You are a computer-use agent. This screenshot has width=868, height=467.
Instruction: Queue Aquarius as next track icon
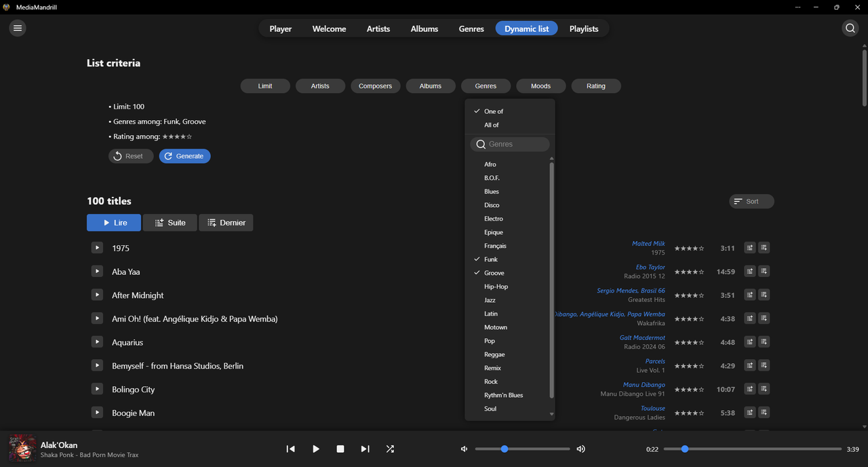click(x=750, y=342)
